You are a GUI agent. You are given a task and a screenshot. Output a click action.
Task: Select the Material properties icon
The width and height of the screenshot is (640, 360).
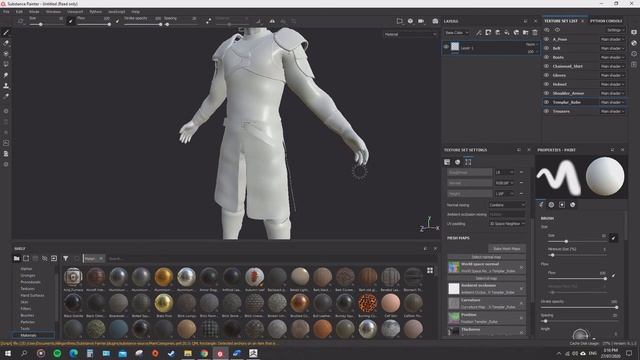point(573,204)
